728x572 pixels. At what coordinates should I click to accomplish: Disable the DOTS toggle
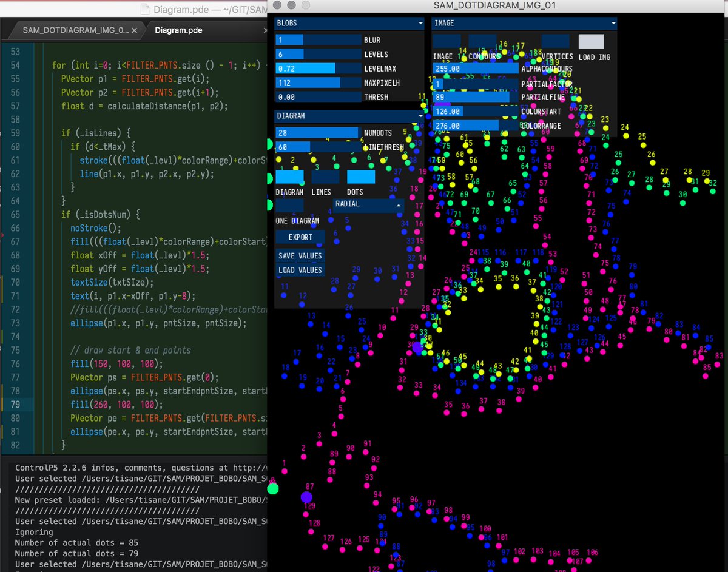pos(361,177)
